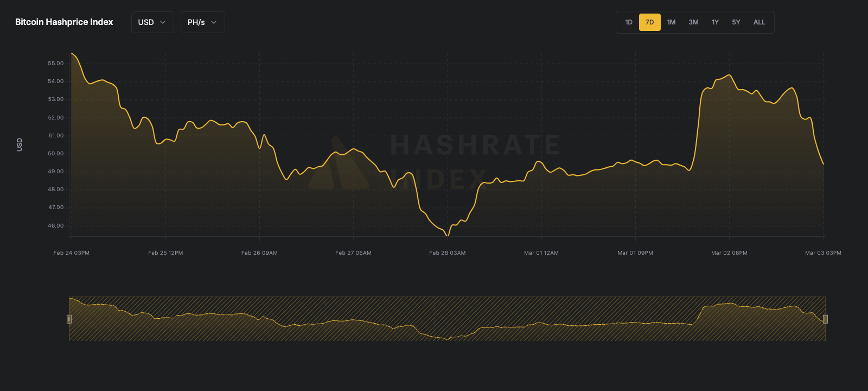This screenshot has height=391, width=868.
Task: Click the 52.00 y-axis value
Action: pyautogui.click(x=56, y=118)
